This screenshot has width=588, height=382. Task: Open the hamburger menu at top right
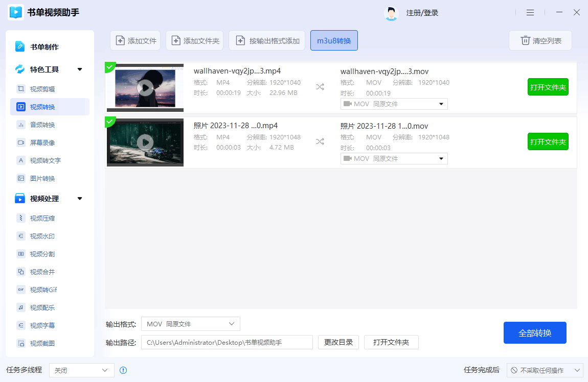530,12
